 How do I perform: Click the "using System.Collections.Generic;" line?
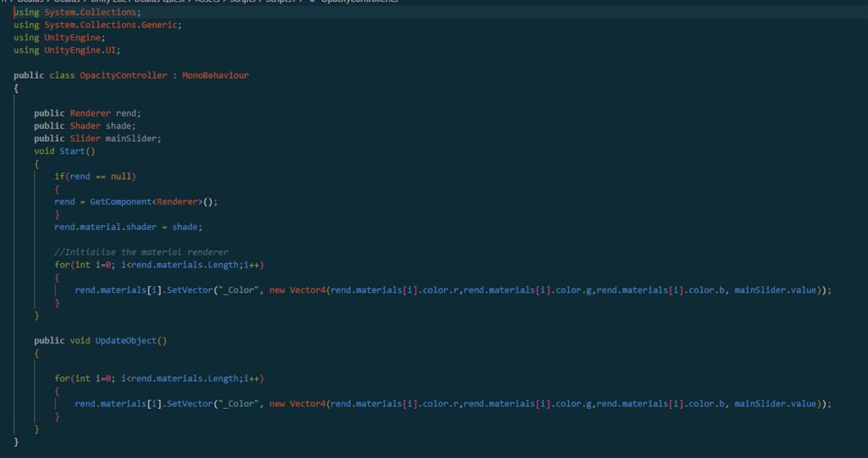pyautogui.click(x=98, y=25)
